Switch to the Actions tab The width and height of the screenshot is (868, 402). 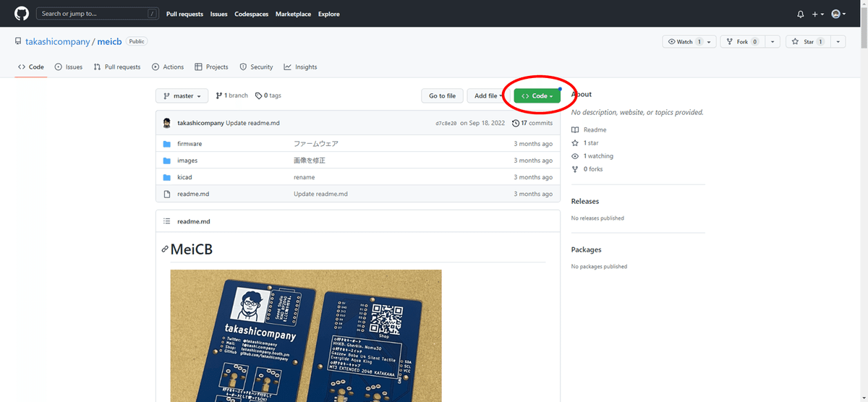tap(168, 67)
